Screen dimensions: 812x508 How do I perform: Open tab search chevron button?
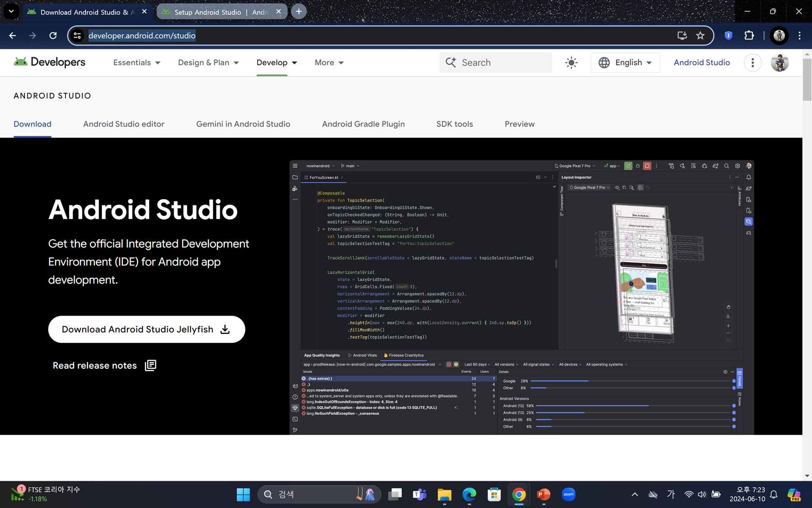point(11,12)
